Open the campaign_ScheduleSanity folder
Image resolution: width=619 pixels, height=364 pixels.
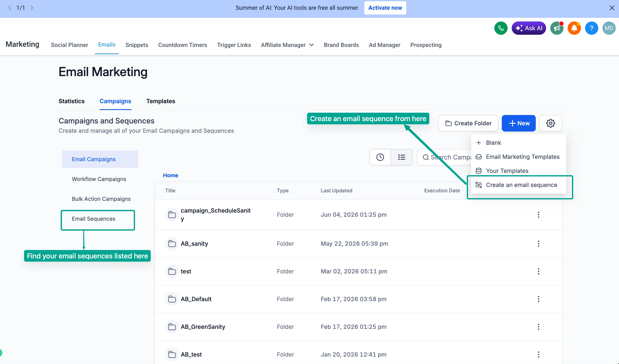click(x=215, y=215)
